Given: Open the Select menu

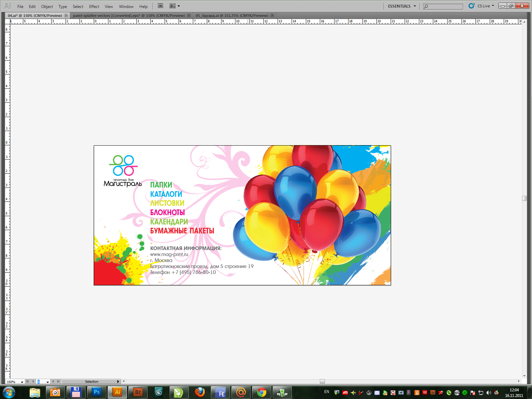Looking at the screenshot, I should (78, 6).
